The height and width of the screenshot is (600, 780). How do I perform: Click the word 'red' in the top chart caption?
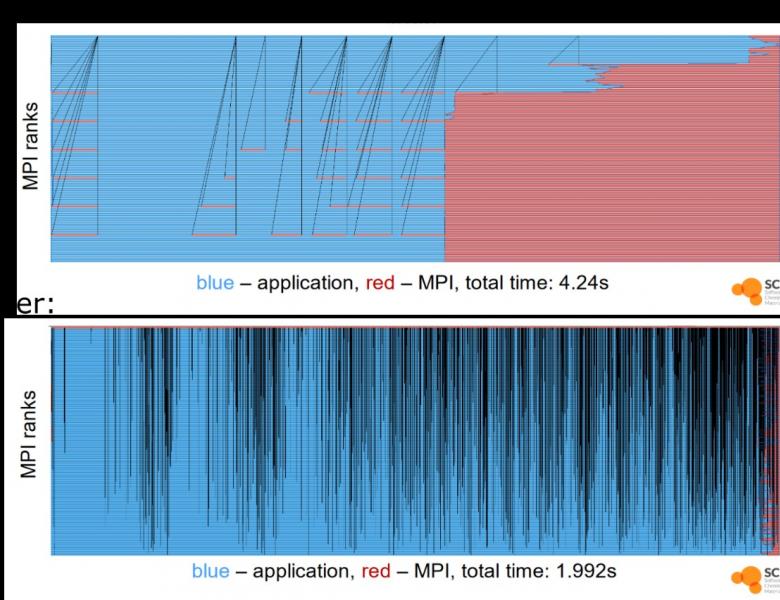click(381, 283)
